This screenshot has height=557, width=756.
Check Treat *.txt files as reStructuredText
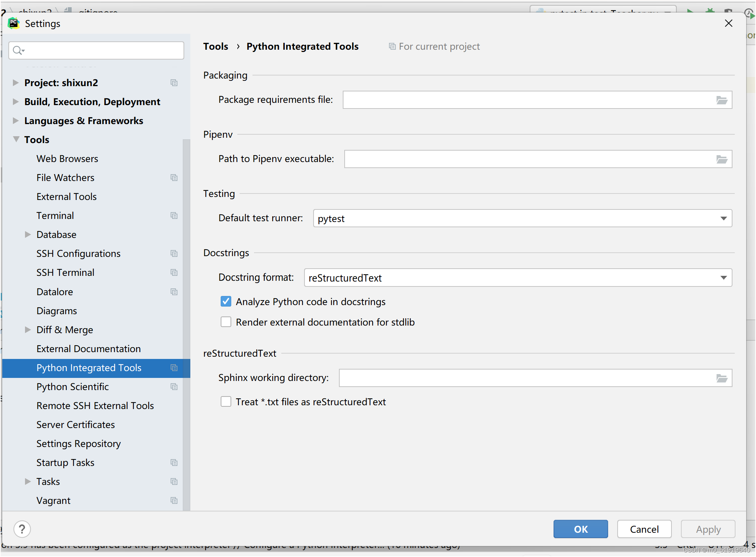(226, 402)
